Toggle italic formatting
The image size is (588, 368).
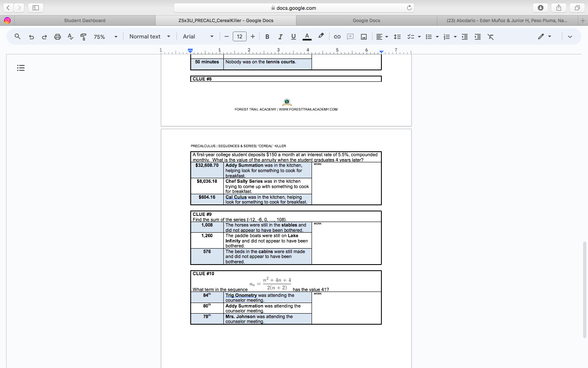(x=280, y=37)
